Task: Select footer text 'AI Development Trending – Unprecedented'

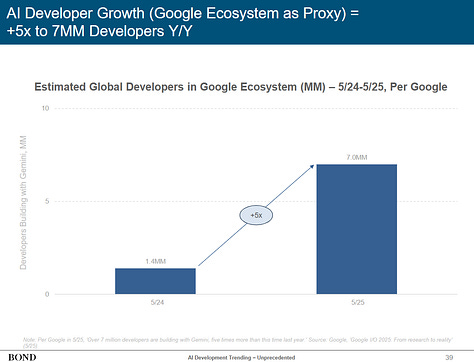Action: point(241,358)
